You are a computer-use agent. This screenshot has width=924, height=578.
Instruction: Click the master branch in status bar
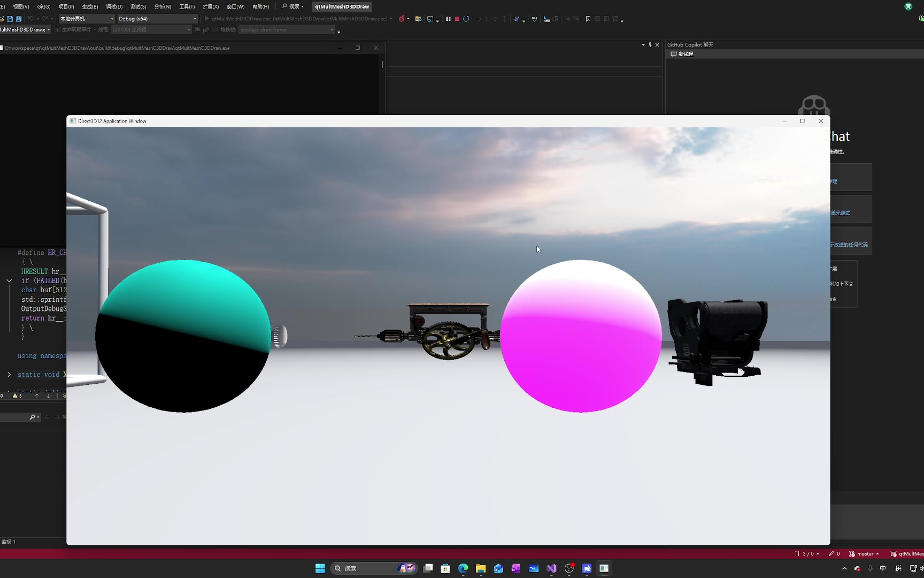click(864, 554)
